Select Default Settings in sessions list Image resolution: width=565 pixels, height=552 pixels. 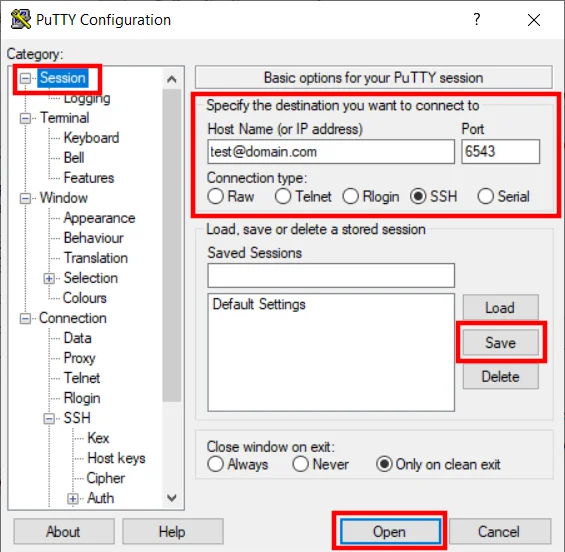[259, 304]
